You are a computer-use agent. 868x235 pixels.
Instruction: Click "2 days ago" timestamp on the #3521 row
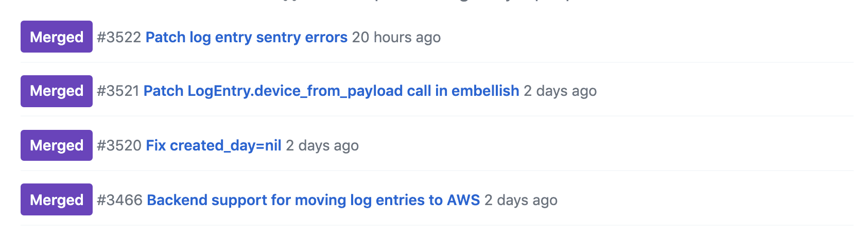(x=560, y=91)
